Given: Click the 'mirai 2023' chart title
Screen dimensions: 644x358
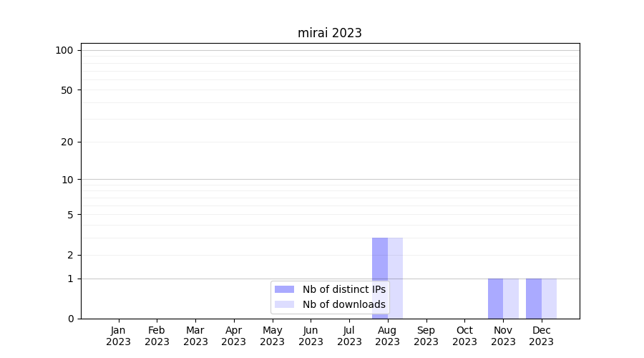Looking at the screenshot, I should tap(330, 33).
